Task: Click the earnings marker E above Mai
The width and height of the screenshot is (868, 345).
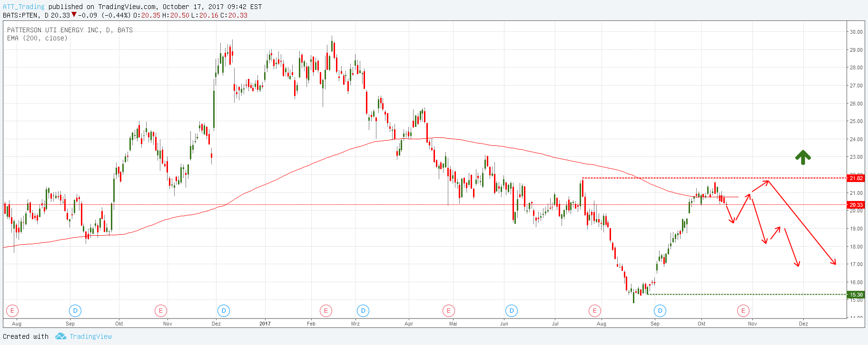Action: pos(448,311)
